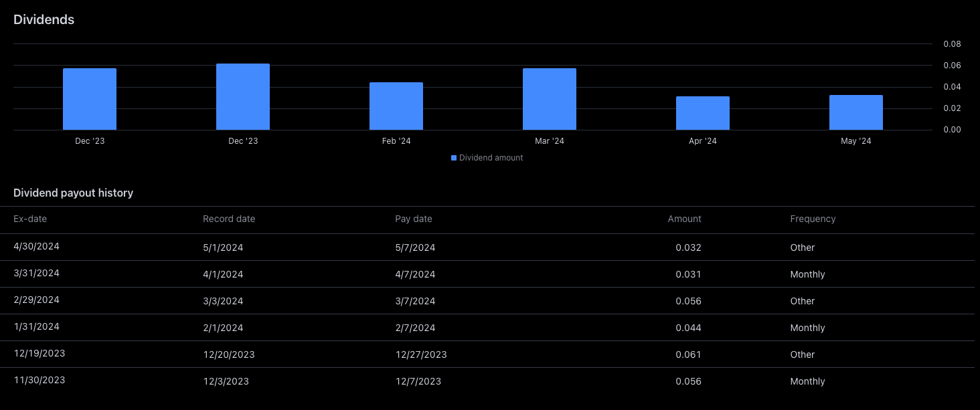
Task: Click the Dividend amount legend marker
Action: coord(455,157)
